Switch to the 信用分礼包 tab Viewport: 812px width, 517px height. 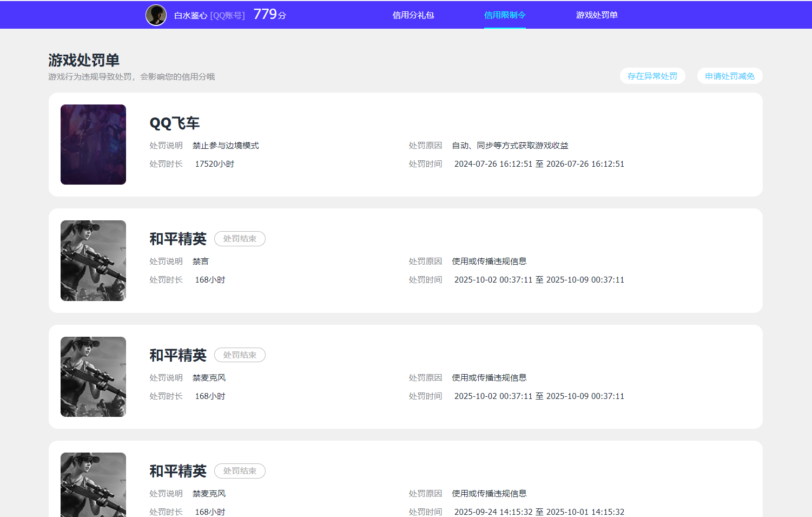[413, 15]
